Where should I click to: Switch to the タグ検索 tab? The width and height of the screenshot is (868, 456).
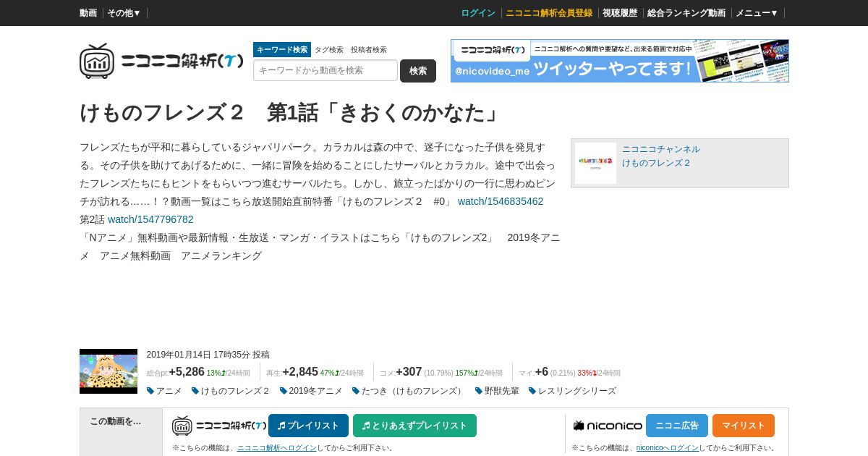click(x=329, y=50)
